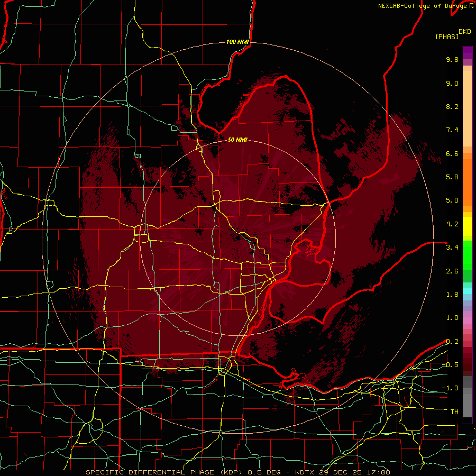
Task: Click the bright yellow segment of color bar
Action: click(467, 226)
